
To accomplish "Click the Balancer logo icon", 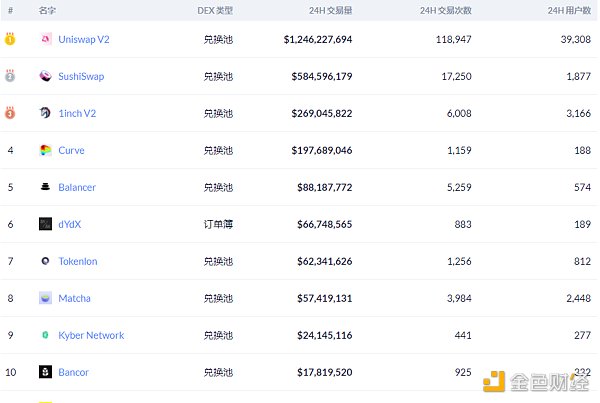I will tap(45, 187).
